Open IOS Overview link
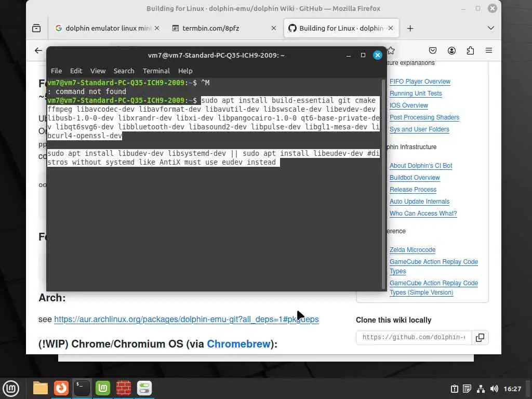The width and height of the screenshot is (532, 399). pos(408,105)
